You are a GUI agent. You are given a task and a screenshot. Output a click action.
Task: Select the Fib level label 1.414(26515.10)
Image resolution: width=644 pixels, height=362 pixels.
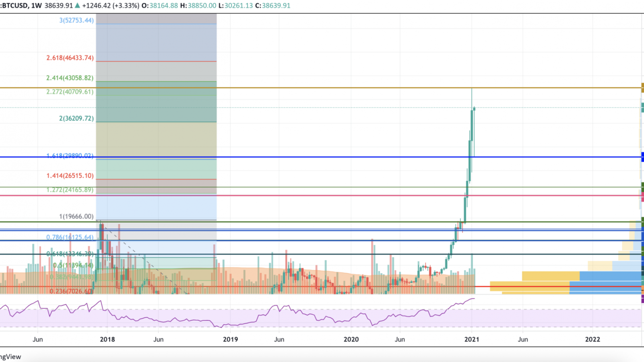point(70,176)
